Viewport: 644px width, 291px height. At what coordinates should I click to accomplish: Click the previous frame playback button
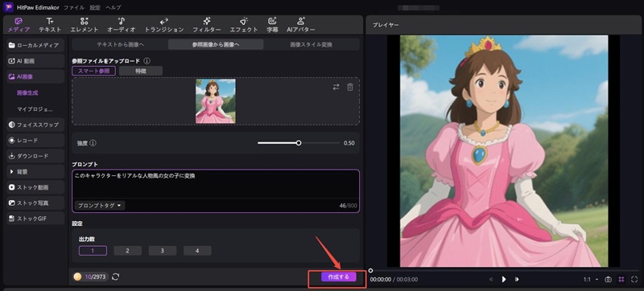point(491,280)
